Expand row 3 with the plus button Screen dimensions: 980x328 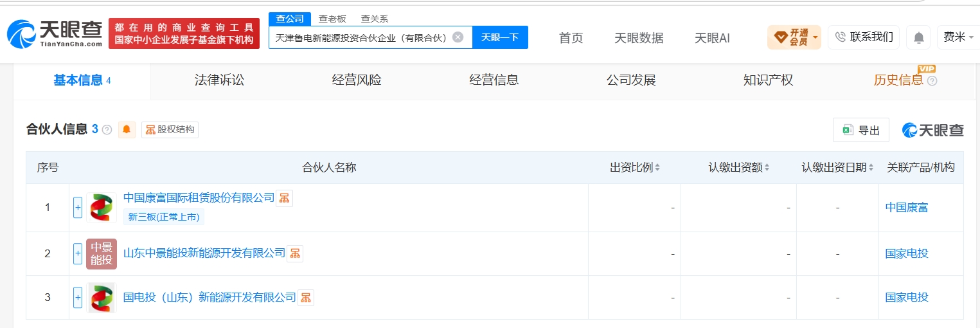78,297
